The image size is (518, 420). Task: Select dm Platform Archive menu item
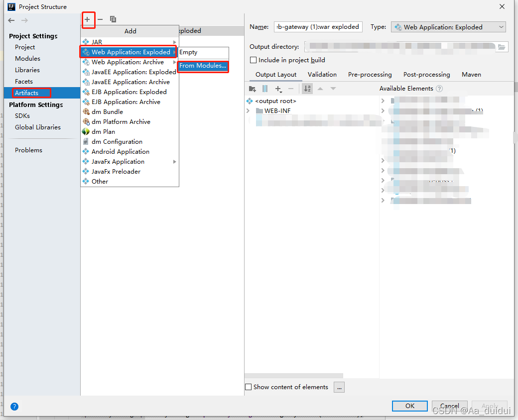(129, 121)
